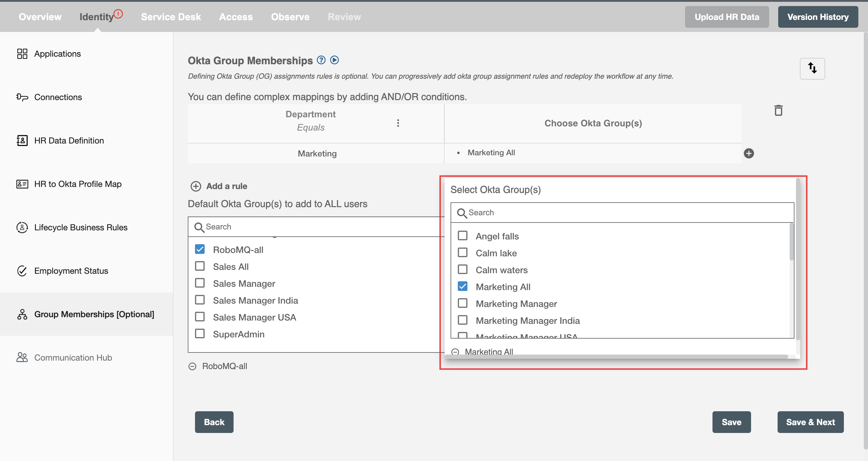Click the Marketing department value cell
Viewport: 868px width, 461px height.
(x=316, y=154)
